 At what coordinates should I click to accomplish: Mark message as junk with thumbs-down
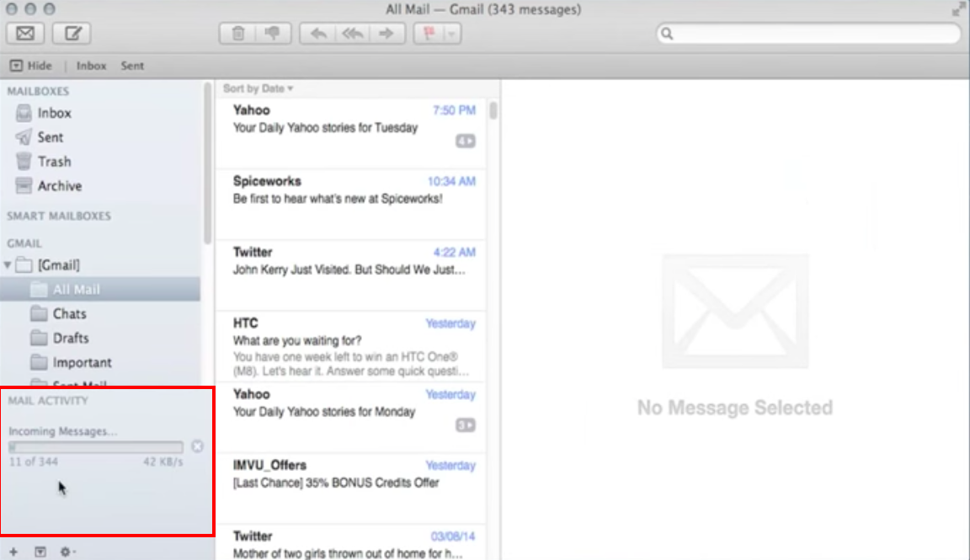(273, 34)
